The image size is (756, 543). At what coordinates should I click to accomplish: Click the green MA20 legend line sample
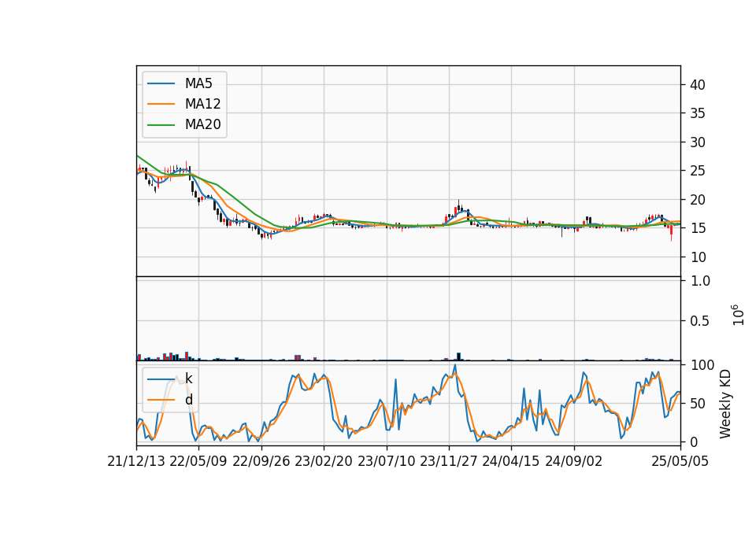(161, 124)
